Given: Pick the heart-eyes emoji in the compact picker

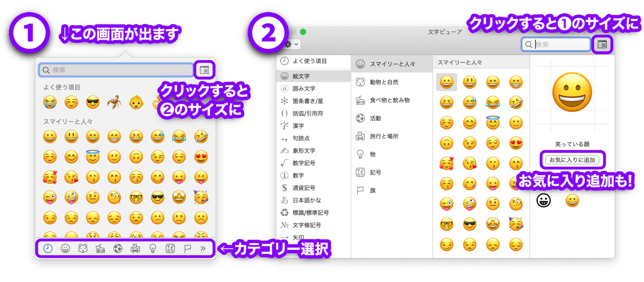Looking at the screenshot, I should coord(201,157).
